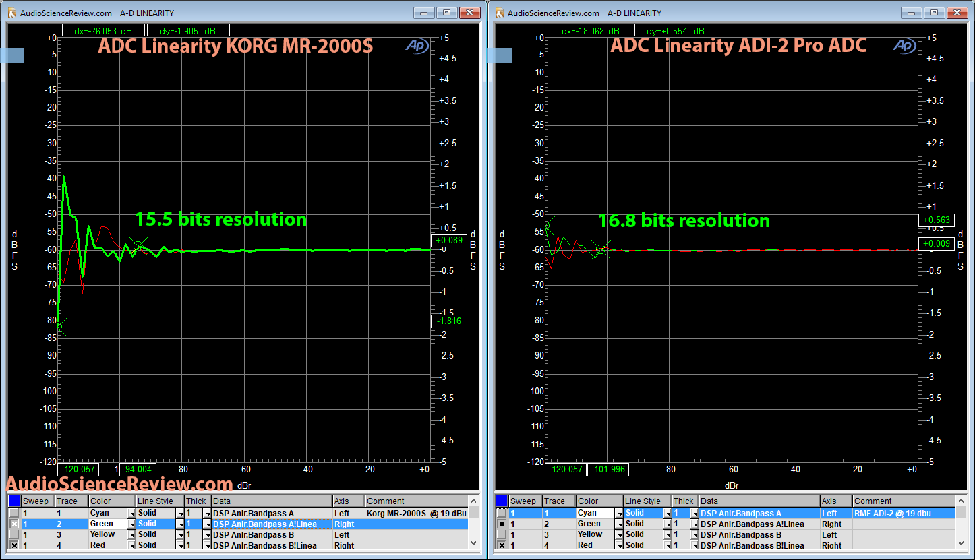Viewport: 975px width, 560px height.
Task: Click the '-1.816' cursor value box in the KORG graph
Action: [448, 321]
